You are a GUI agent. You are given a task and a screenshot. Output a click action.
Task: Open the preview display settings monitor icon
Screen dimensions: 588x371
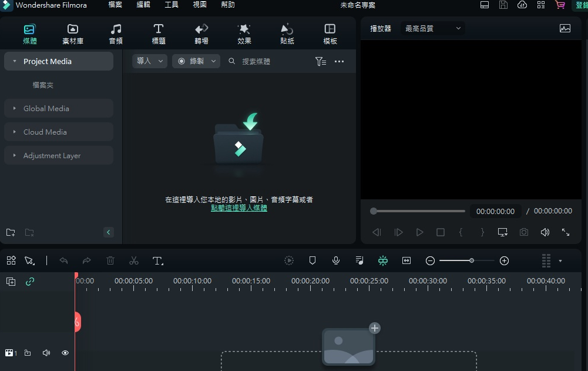(502, 232)
